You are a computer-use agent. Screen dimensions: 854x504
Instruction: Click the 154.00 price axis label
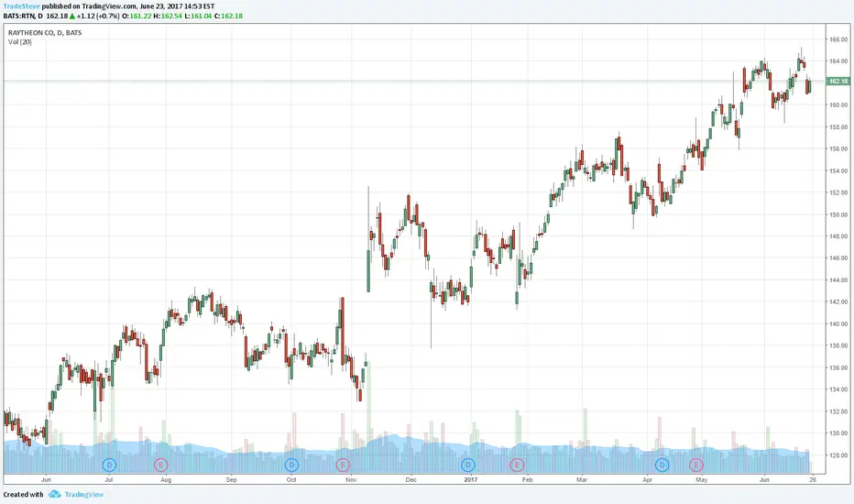838,171
